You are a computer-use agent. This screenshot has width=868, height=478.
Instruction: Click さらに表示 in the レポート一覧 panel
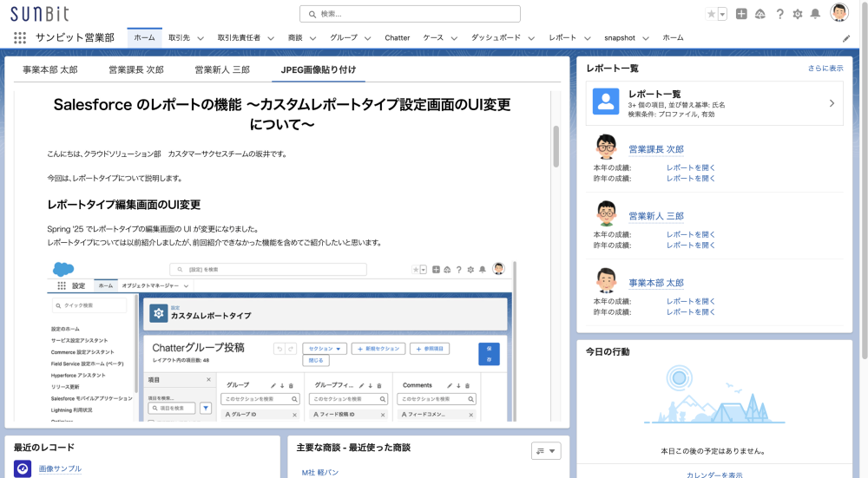(x=825, y=68)
